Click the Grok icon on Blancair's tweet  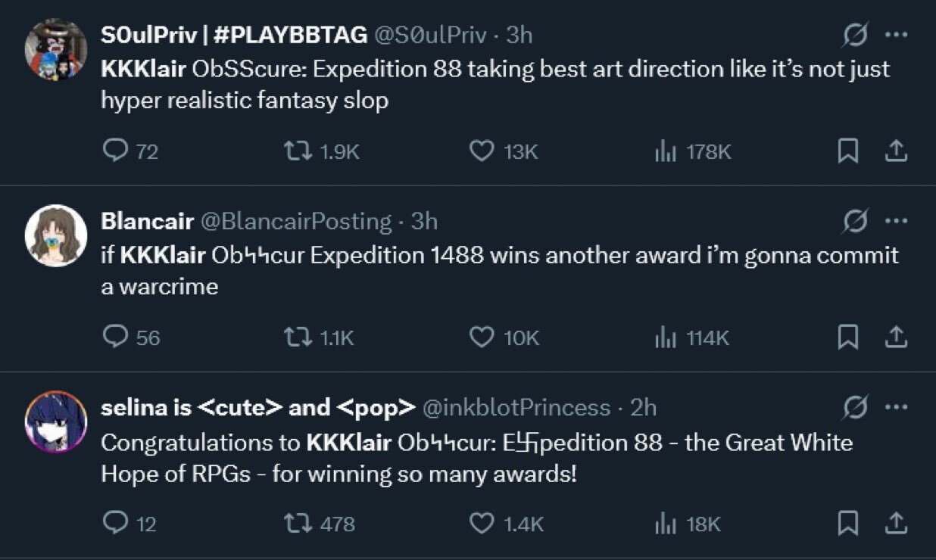853,221
